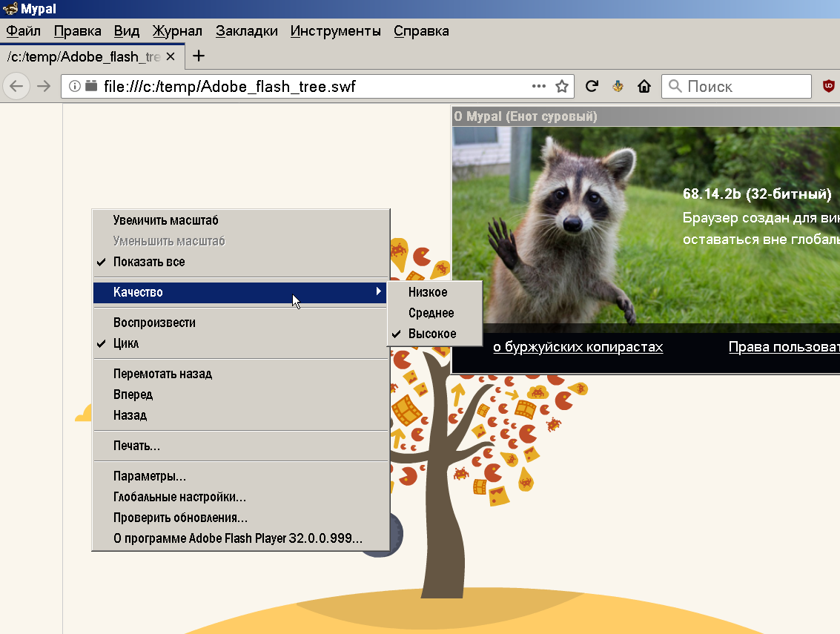Viewport: 840px width, 634px height.
Task: Go to the home page icon
Action: point(644,86)
